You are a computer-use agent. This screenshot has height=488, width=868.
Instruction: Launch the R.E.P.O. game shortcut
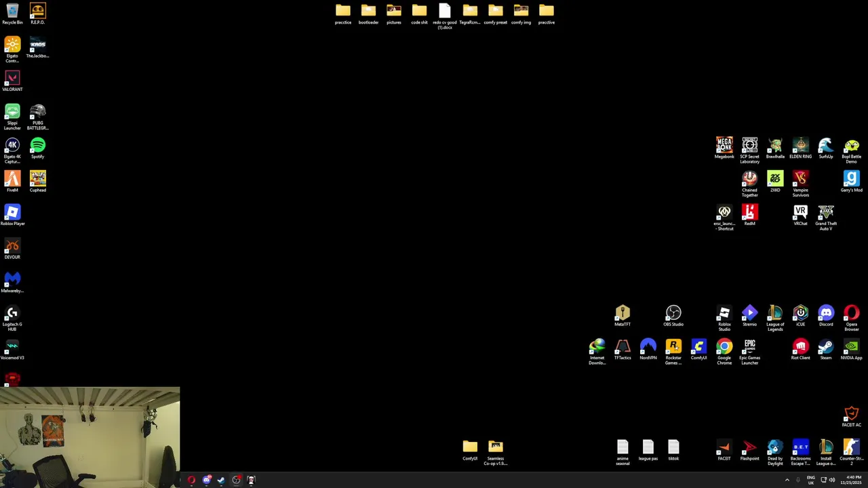tap(38, 14)
